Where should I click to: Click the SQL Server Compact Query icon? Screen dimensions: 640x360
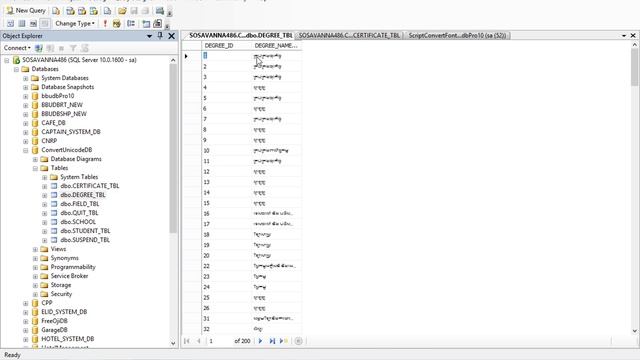[x=107, y=11]
